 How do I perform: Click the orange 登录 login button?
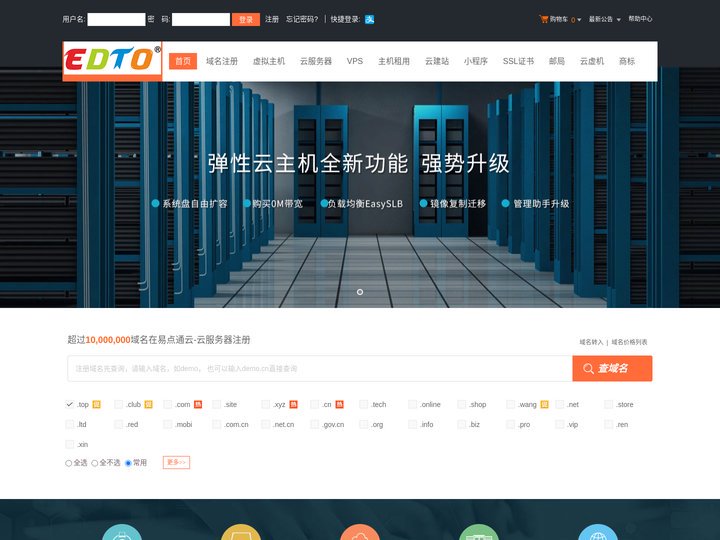(x=246, y=19)
